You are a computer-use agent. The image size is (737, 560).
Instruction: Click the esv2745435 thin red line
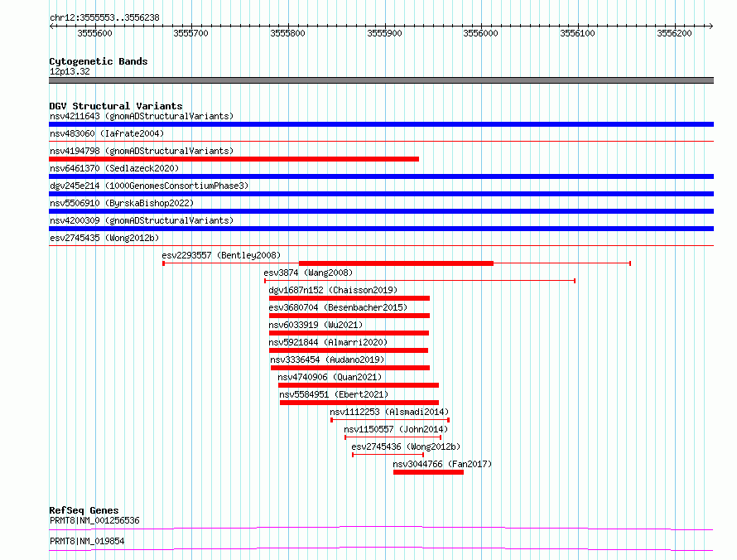click(381, 245)
